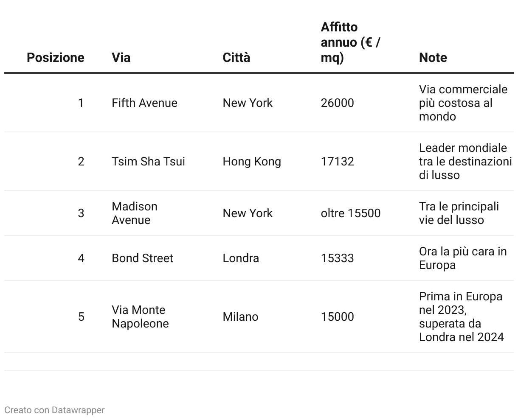Click the Via column header

121,57
